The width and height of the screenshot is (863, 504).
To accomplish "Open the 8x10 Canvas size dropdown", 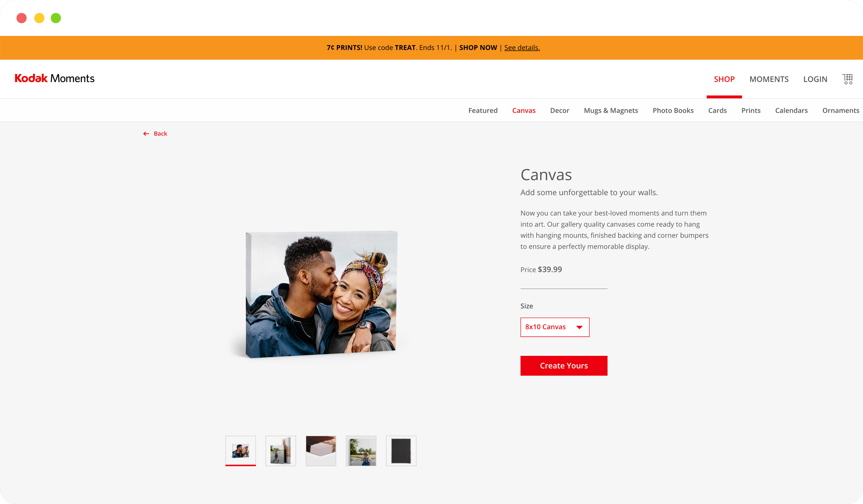I will point(555,327).
